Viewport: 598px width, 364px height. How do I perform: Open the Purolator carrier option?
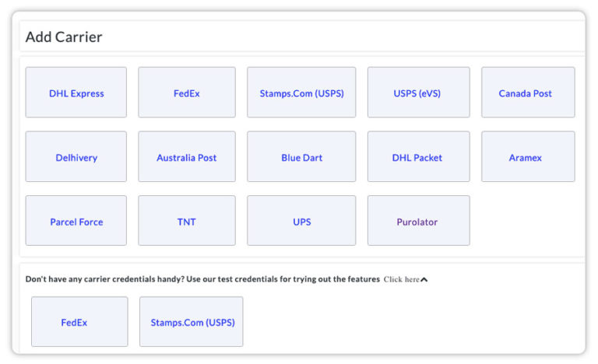click(x=418, y=221)
